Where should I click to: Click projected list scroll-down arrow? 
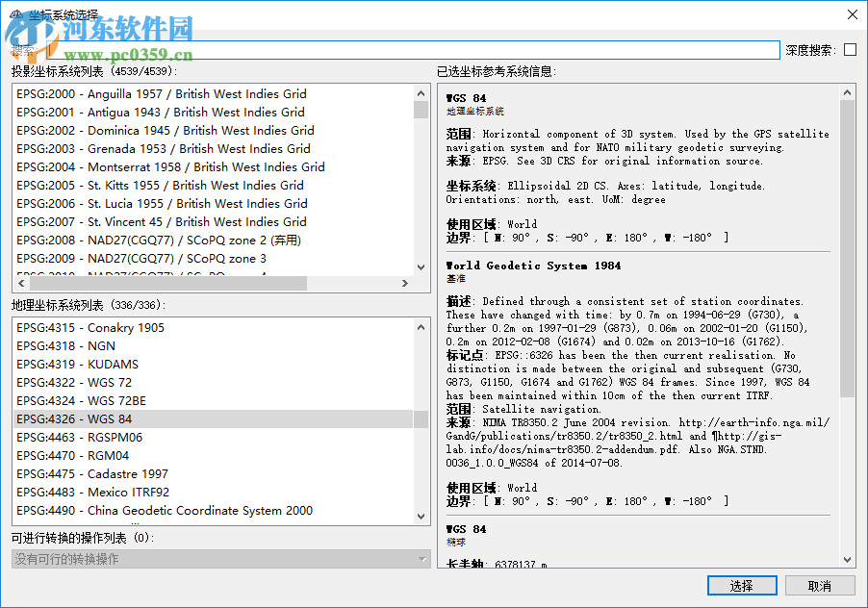(x=421, y=267)
